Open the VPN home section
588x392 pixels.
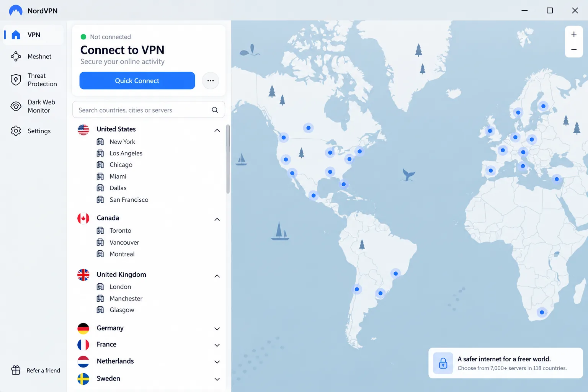pos(34,35)
